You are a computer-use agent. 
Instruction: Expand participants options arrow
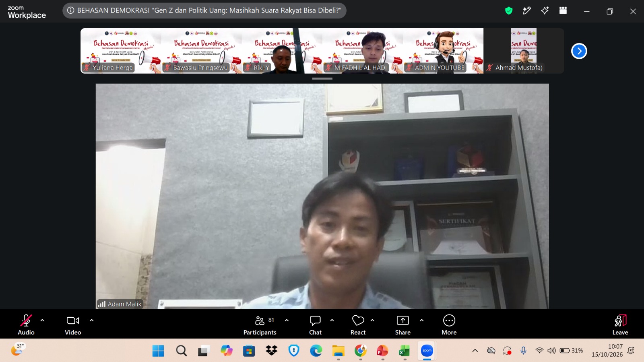click(x=287, y=321)
